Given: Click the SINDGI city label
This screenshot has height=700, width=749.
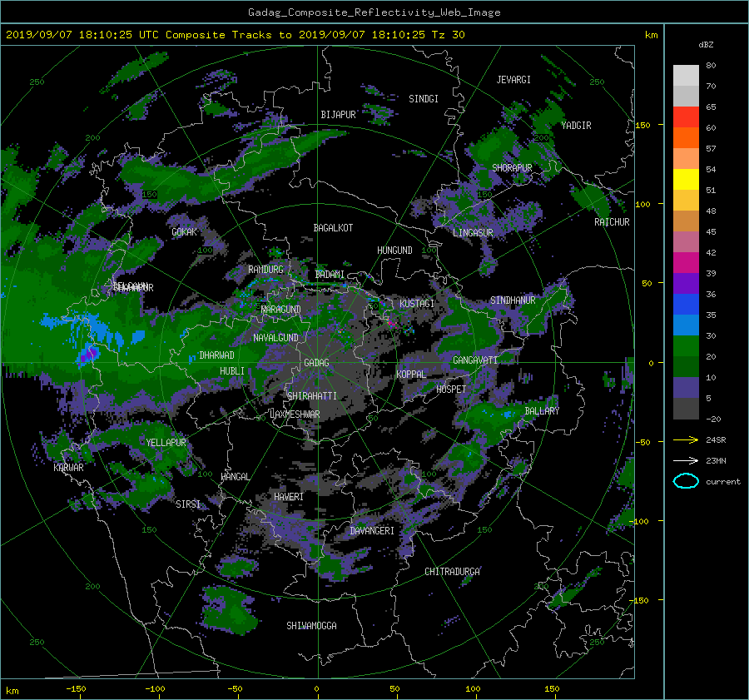Looking at the screenshot, I should (424, 99).
